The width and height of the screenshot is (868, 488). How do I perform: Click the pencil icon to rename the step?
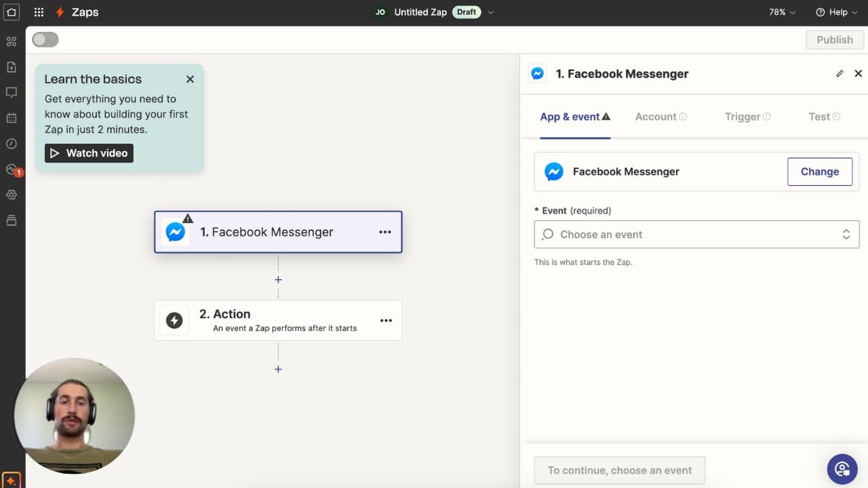pyautogui.click(x=840, y=73)
